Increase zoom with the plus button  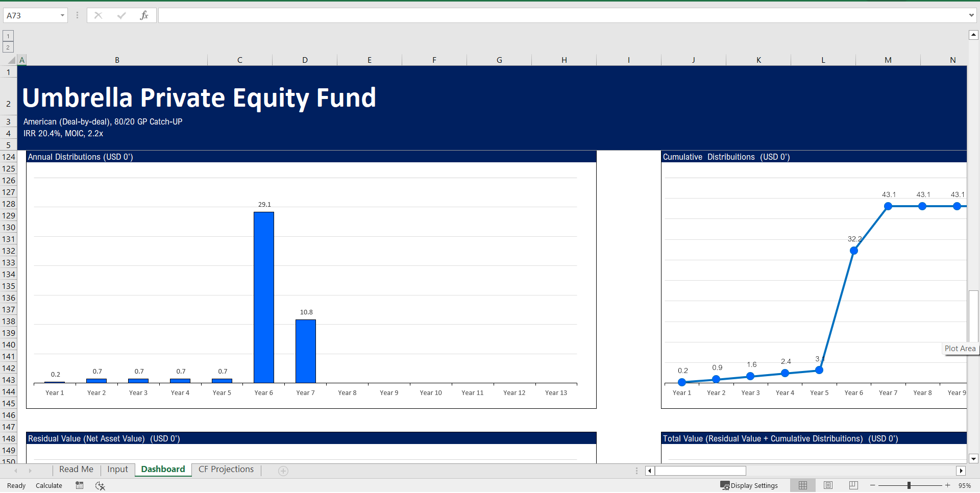[947, 485]
